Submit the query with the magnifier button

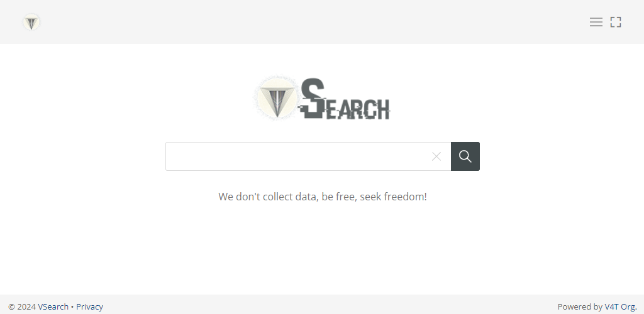pos(465,156)
